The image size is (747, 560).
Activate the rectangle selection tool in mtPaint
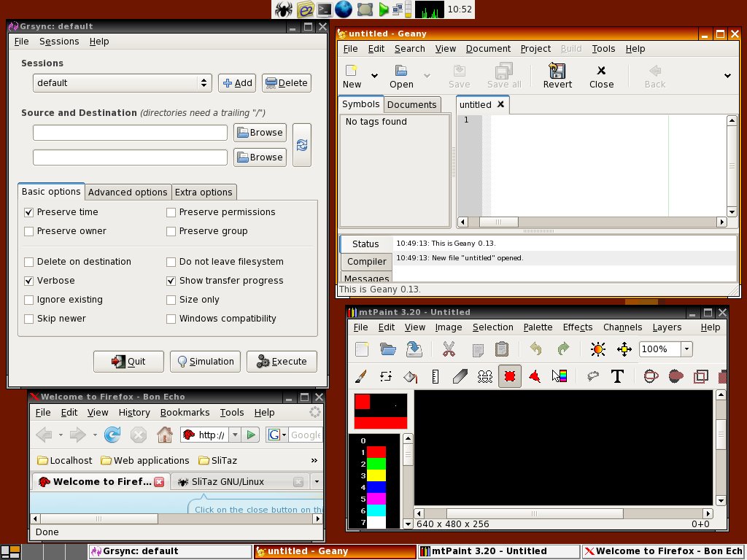(x=510, y=377)
